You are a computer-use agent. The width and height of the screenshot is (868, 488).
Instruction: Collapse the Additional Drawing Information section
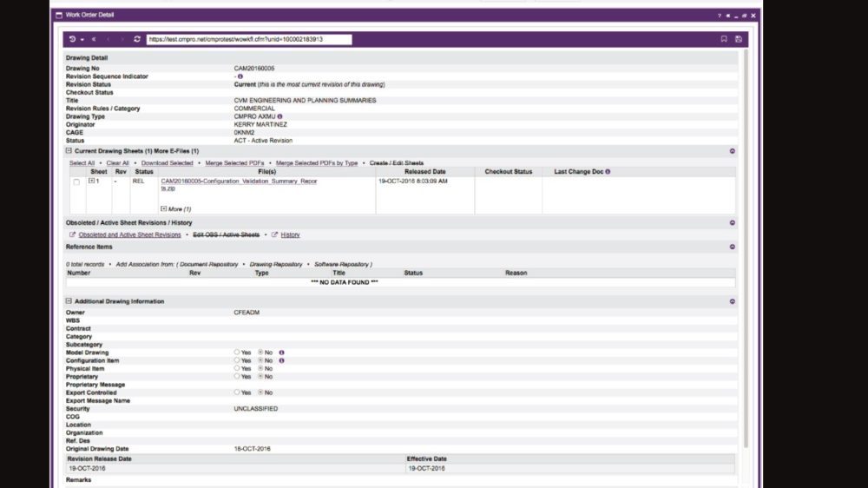point(69,301)
